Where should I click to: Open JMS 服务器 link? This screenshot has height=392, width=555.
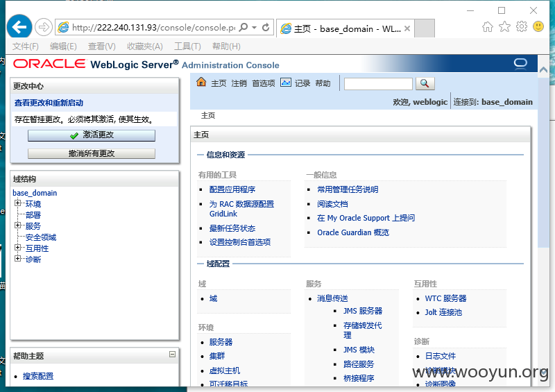(x=363, y=311)
